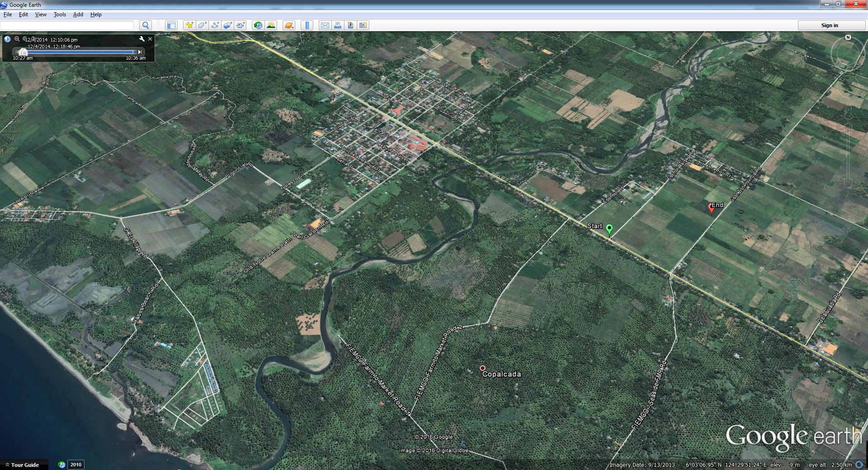Click the 10:36 am time label
Image resolution: width=868 pixels, height=470 pixels.
(136, 58)
